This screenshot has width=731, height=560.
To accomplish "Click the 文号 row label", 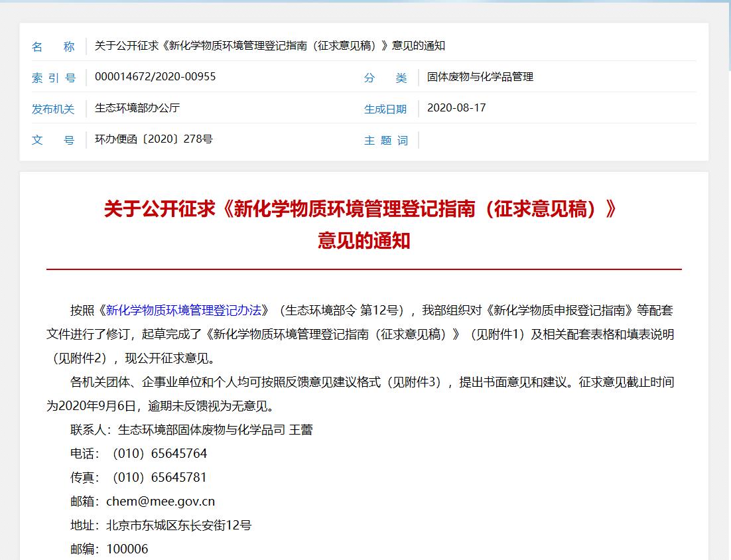I will point(54,139).
